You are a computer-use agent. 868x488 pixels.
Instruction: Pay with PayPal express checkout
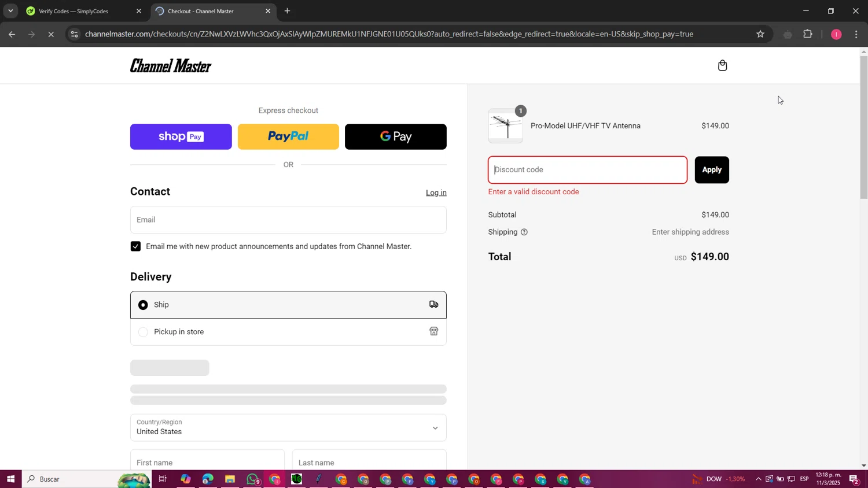288,136
